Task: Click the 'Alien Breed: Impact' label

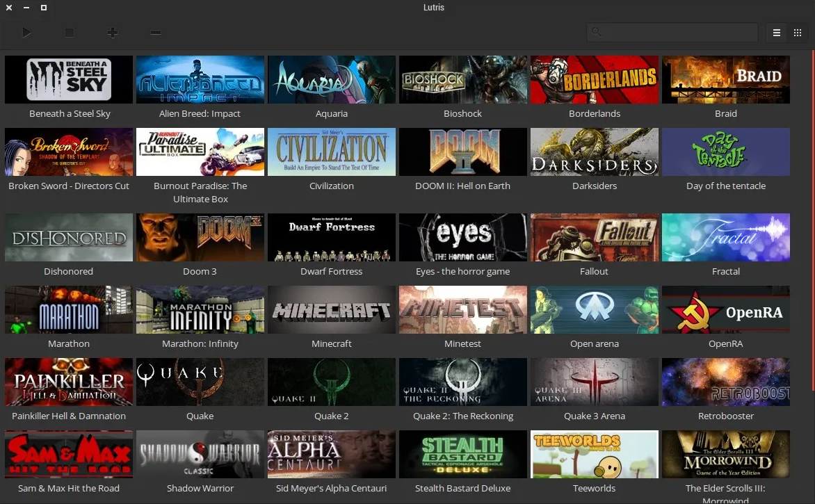Action: pyautogui.click(x=200, y=113)
